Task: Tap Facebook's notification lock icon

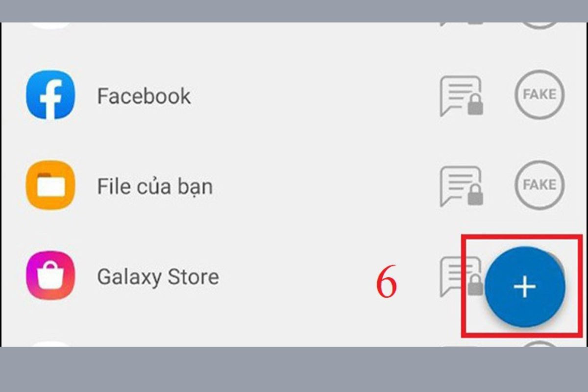Action: (461, 96)
